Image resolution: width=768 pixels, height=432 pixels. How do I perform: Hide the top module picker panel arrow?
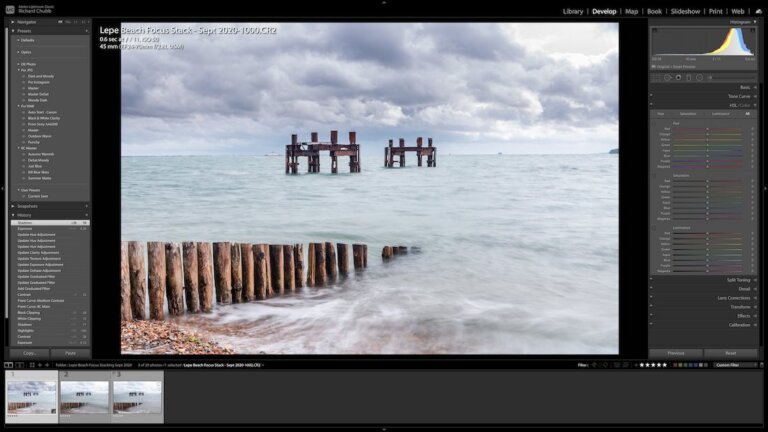384,2
